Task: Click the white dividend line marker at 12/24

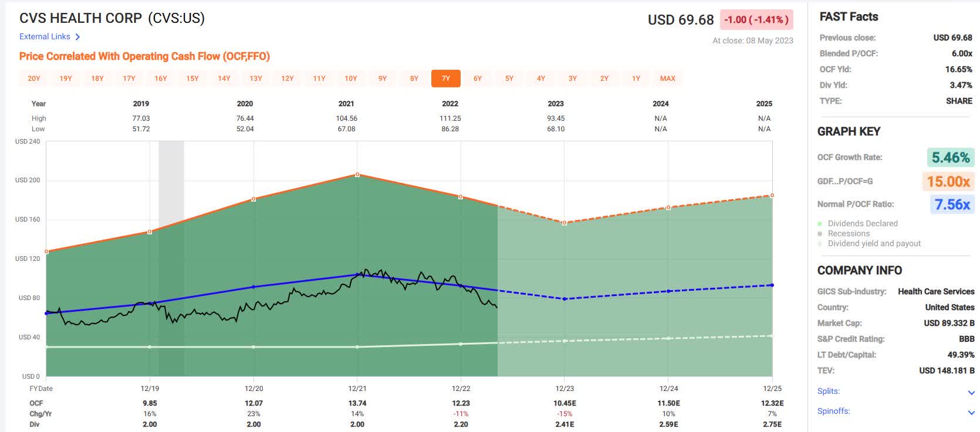Action: (x=668, y=338)
